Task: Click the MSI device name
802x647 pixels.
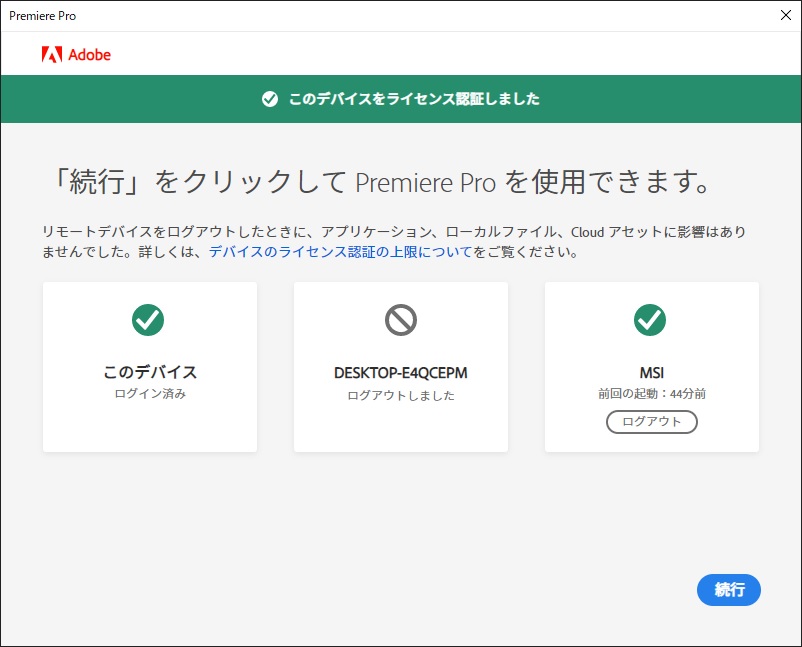Action: tap(652, 373)
